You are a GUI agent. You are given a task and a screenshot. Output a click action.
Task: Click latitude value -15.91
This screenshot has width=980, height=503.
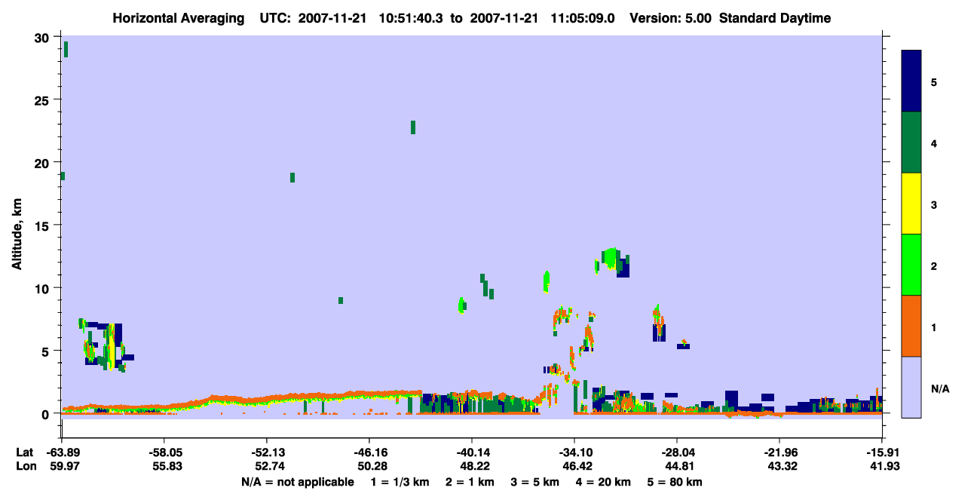click(882, 452)
